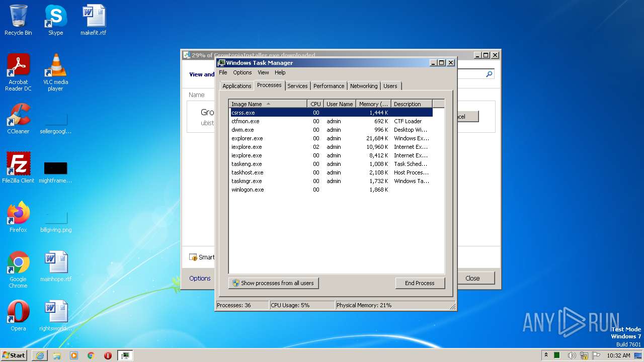Open the Options link in downloads window
The height and width of the screenshot is (362, 644).
click(x=200, y=278)
